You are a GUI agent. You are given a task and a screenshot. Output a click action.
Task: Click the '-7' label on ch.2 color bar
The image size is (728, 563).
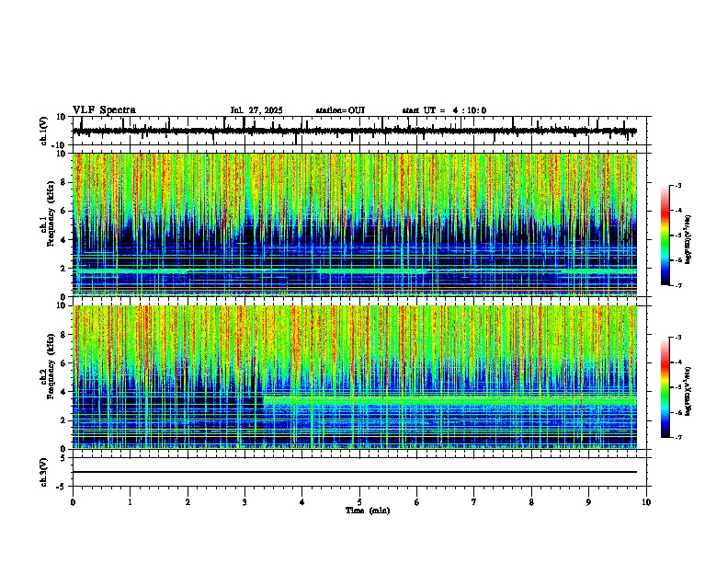coord(678,438)
